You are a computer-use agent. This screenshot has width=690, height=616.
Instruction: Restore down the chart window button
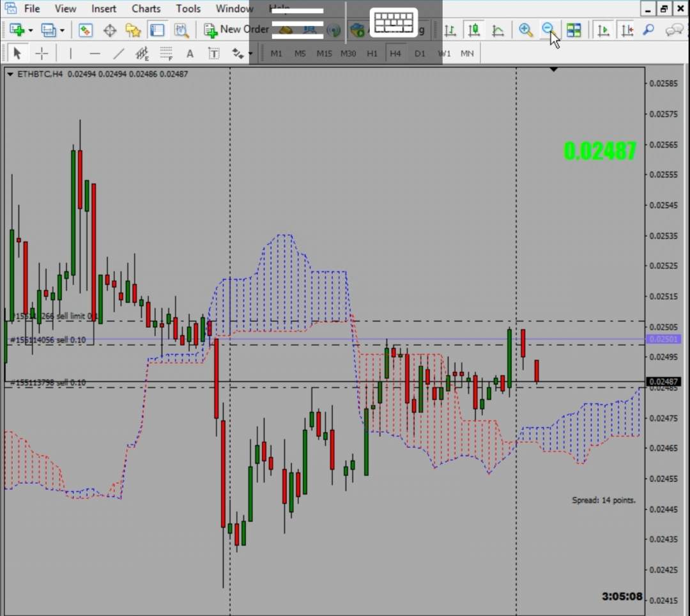(x=664, y=8)
